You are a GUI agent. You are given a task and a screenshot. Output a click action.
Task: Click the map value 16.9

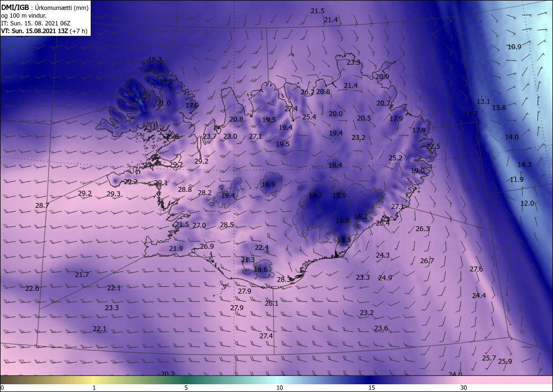[x=268, y=184]
